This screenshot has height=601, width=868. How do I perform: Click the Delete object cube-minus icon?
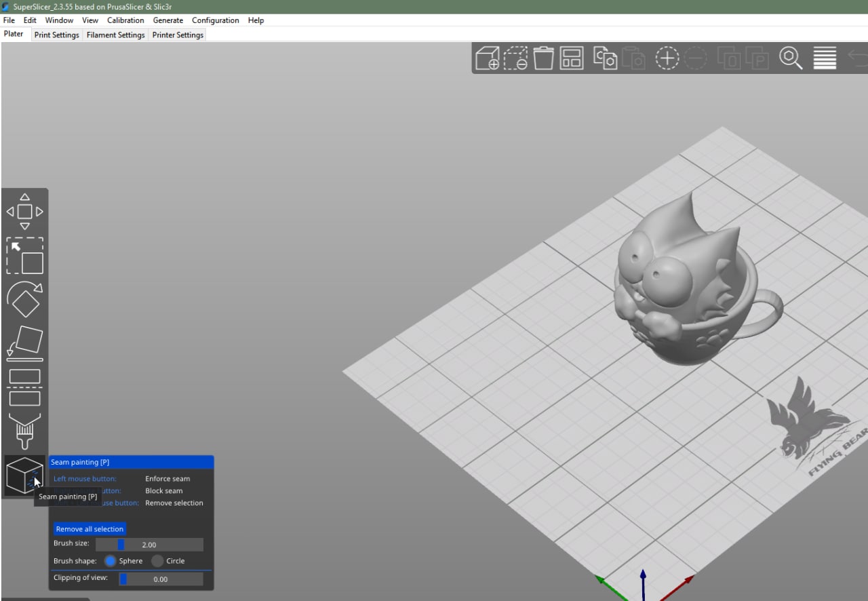click(516, 58)
